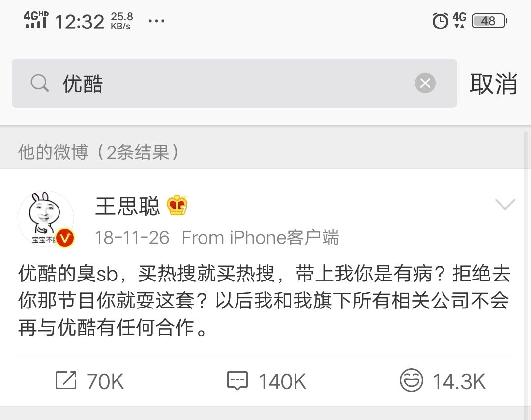Tap the battery indicator showing 48

tap(489, 21)
